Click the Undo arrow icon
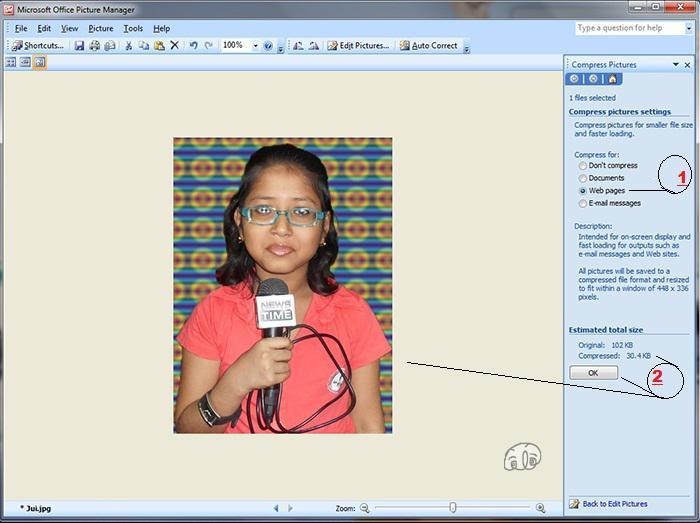700x523 pixels. [193, 46]
